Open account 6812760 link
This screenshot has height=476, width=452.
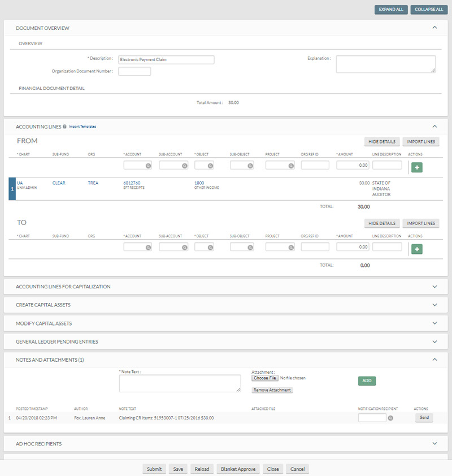(x=132, y=183)
